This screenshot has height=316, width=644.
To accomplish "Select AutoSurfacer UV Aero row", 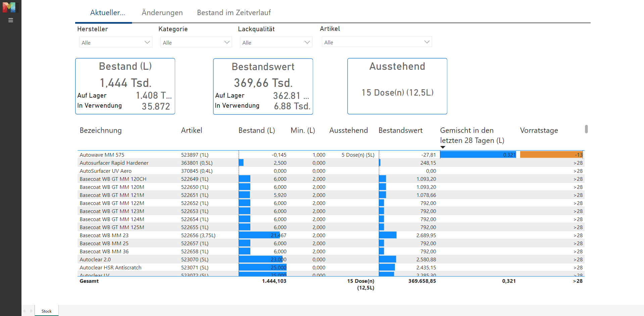I will pyautogui.click(x=331, y=171).
